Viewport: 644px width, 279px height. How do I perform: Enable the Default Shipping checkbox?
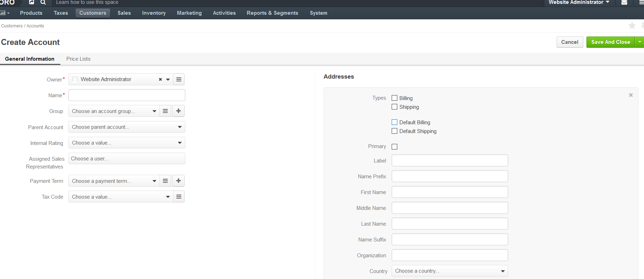click(x=394, y=131)
